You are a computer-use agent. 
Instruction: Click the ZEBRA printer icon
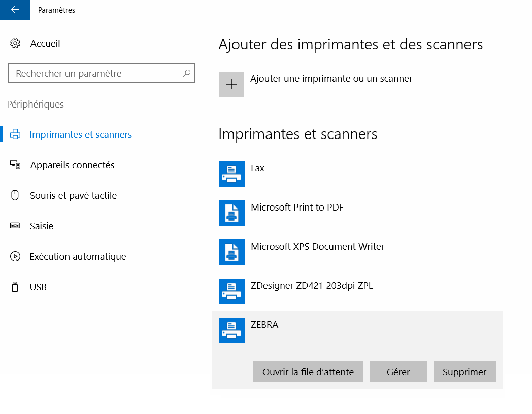pyautogui.click(x=231, y=330)
